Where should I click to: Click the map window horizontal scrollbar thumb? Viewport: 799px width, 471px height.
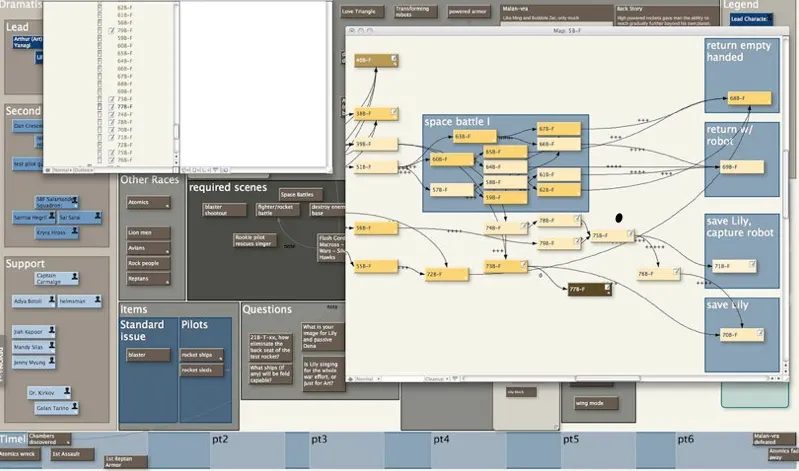pyautogui.click(x=607, y=379)
